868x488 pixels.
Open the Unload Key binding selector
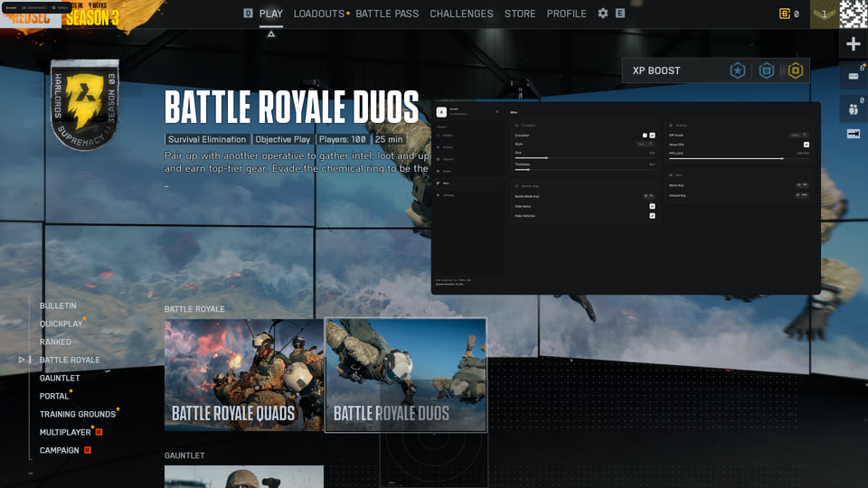pyautogui.click(x=802, y=195)
